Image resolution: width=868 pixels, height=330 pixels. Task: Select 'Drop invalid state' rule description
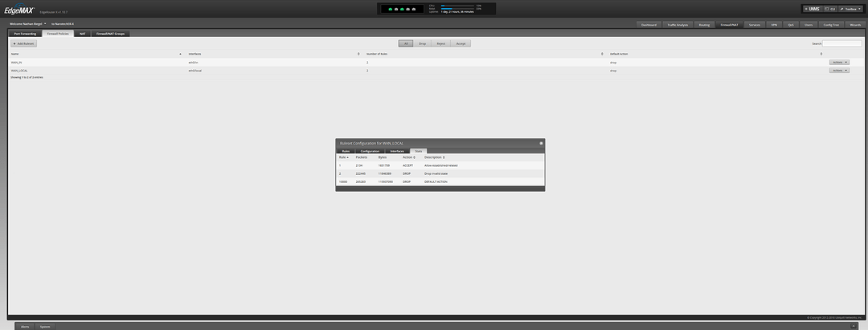click(x=436, y=173)
